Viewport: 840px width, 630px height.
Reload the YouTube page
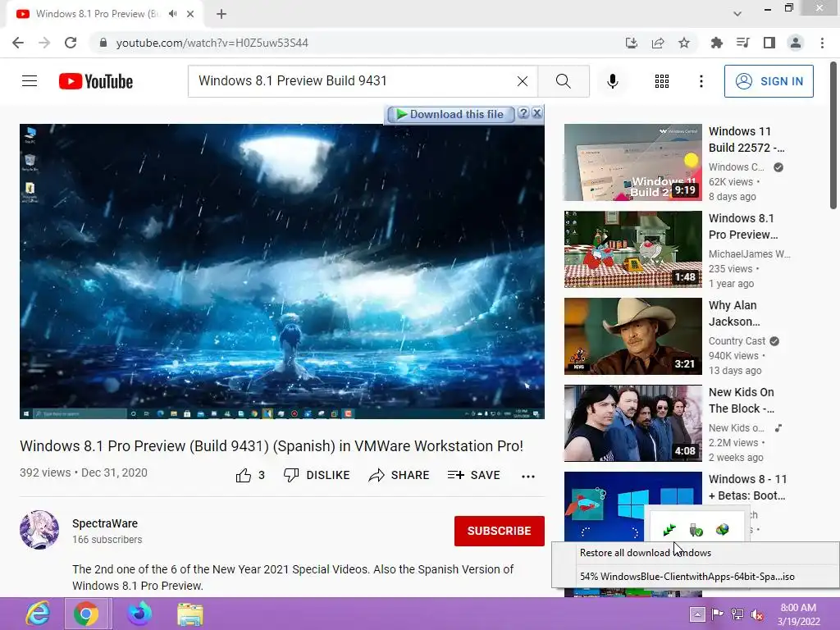click(x=71, y=43)
